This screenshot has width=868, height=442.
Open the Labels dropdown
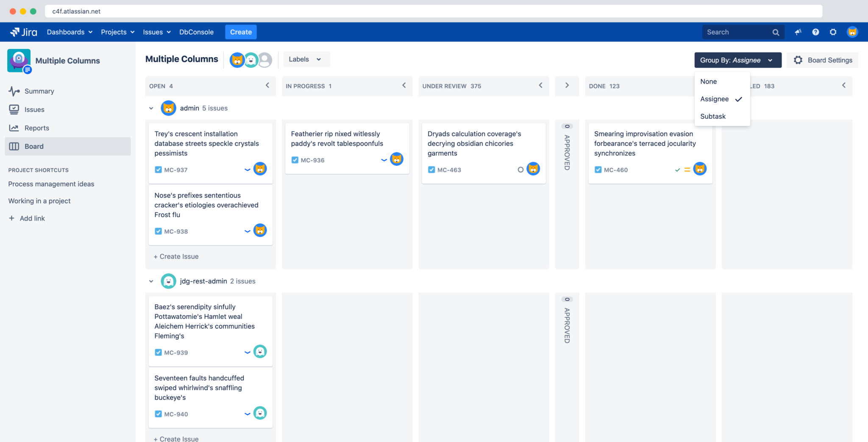point(306,59)
